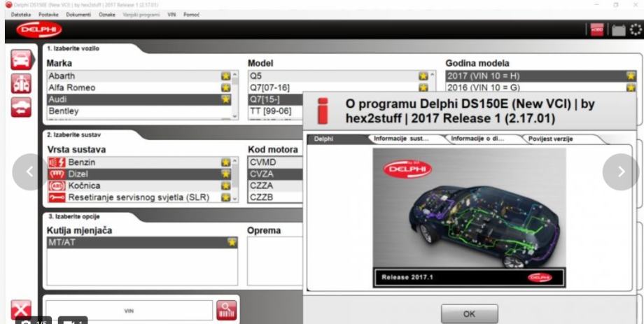Screen dimensions: 644x324
Task: Open the second sidebar icon with two cars
Action: coord(21,84)
